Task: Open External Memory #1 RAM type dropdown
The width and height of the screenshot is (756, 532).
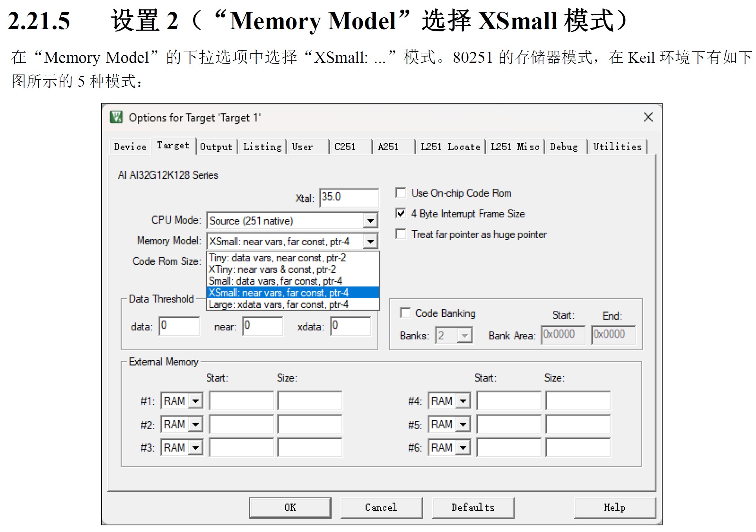Action: tap(195, 401)
